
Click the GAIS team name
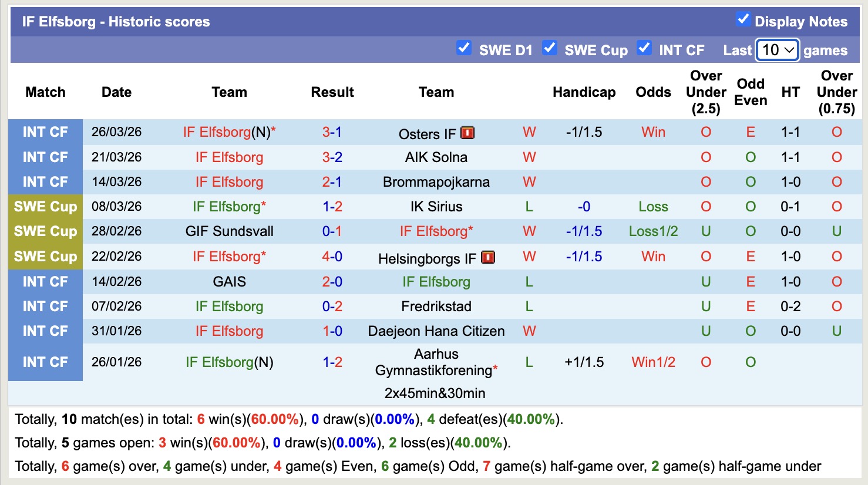(229, 281)
